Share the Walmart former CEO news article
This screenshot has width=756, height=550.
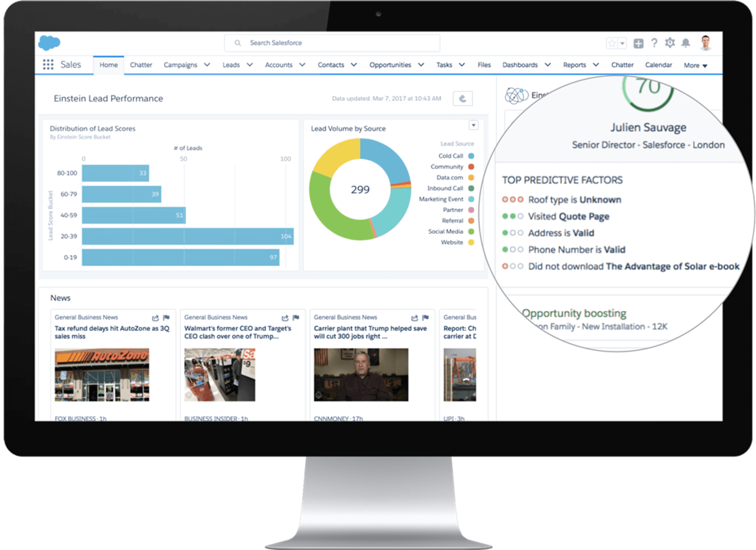[x=285, y=318]
